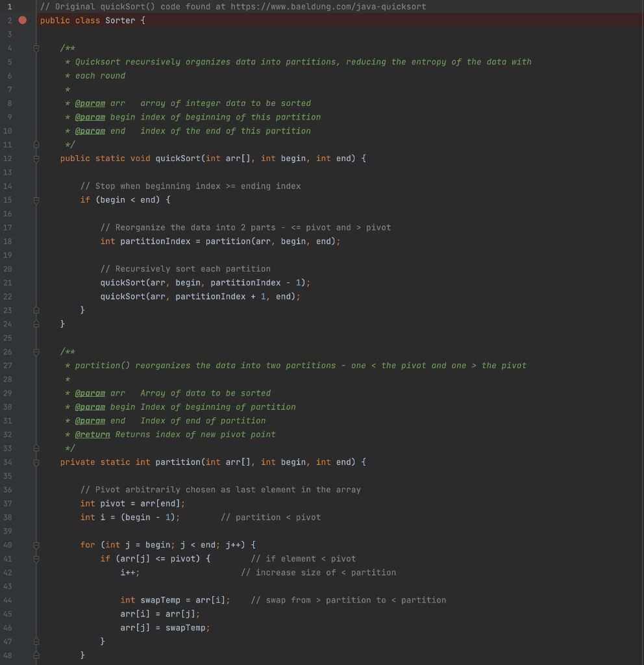Toggle the red breakpoint on line 2
This screenshot has width=644, height=665.
(x=22, y=20)
